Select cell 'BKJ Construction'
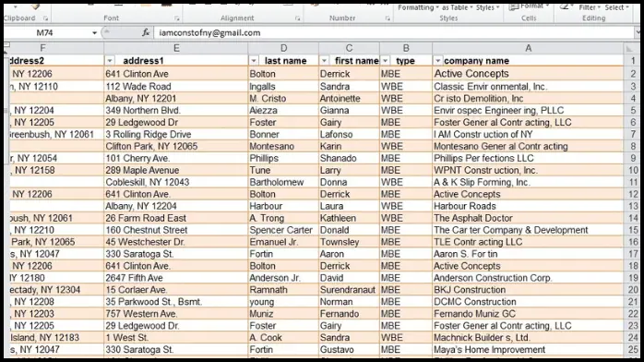Image resolution: width=644 pixels, height=362 pixels. tap(528, 290)
